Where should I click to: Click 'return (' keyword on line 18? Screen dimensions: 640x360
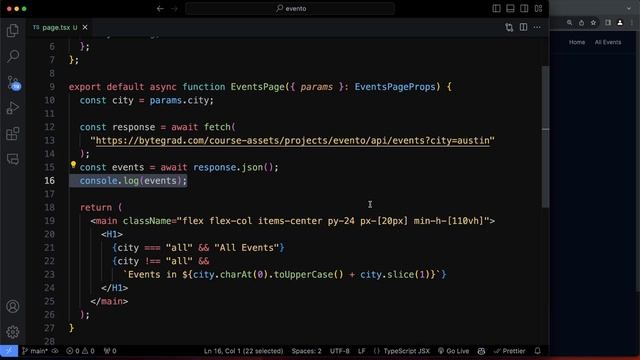[x=101, y=207]
